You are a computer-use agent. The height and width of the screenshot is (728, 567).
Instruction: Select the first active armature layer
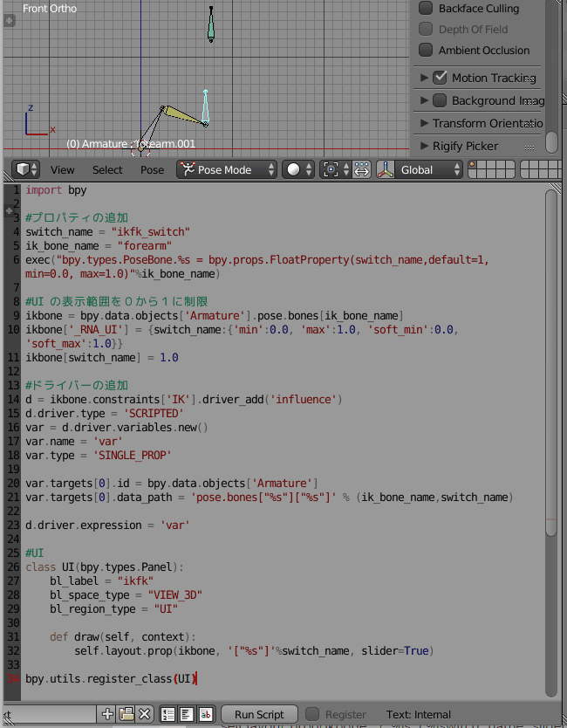tap(473, 165)
